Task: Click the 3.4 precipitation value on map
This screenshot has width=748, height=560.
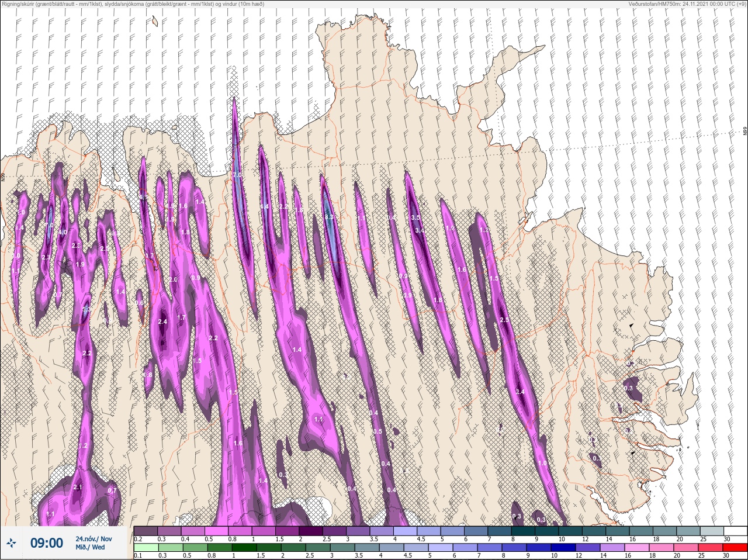Action: 419,230
